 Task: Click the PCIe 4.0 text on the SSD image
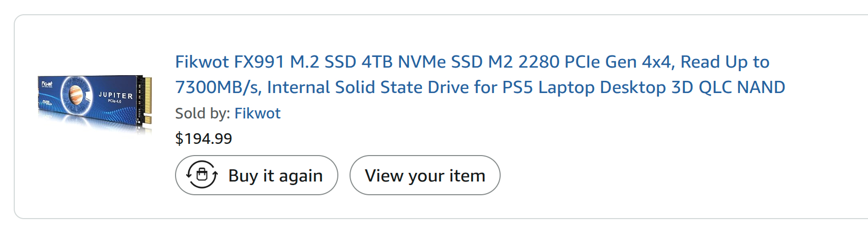(114, 102)
